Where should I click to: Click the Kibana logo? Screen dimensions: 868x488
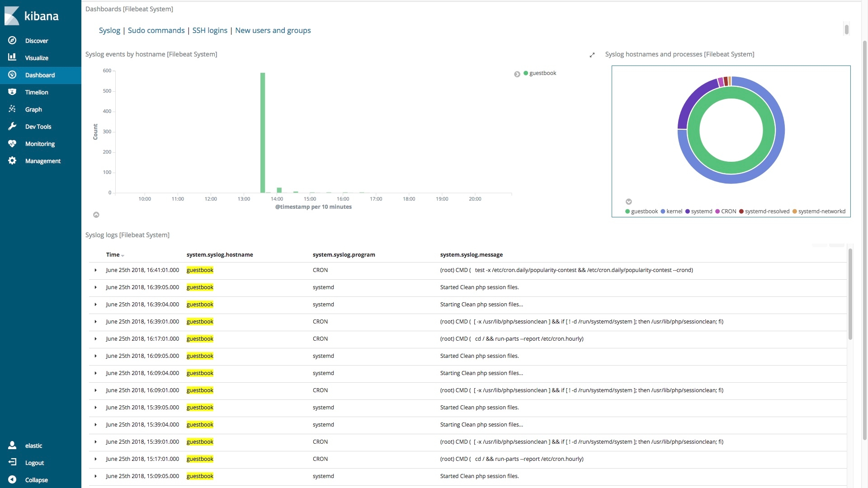pos(32,16)
